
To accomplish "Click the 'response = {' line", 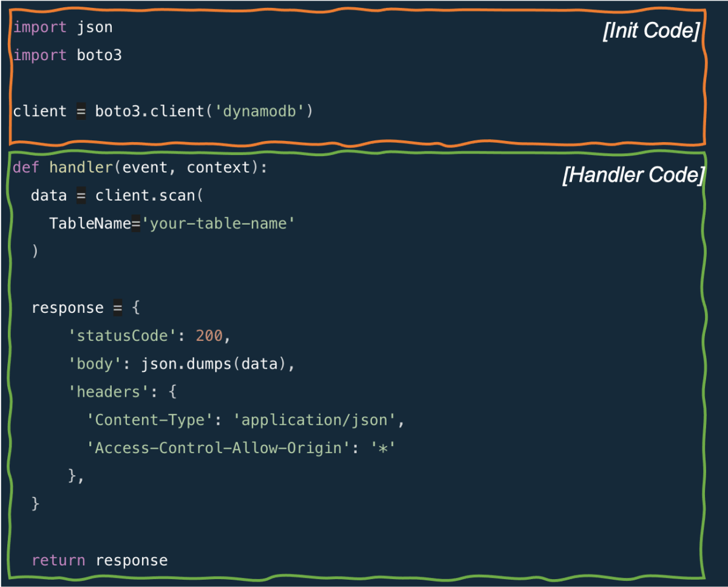I will [x=86, y=307].
